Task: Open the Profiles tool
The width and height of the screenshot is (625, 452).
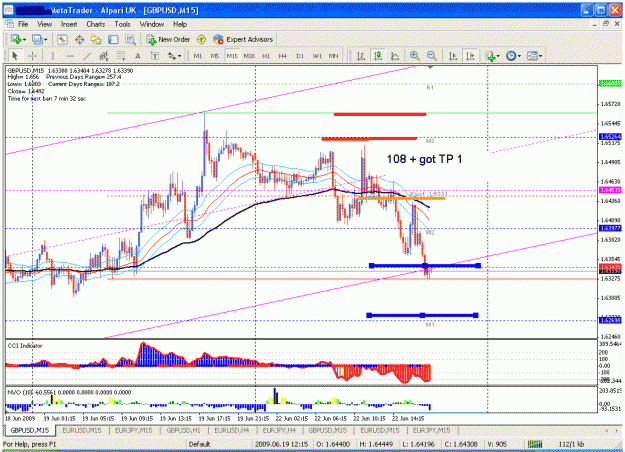Action: [37, 39]
